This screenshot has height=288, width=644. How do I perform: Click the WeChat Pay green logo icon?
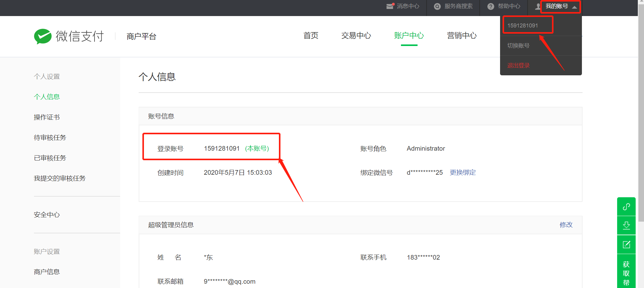(x=43, y=36)
